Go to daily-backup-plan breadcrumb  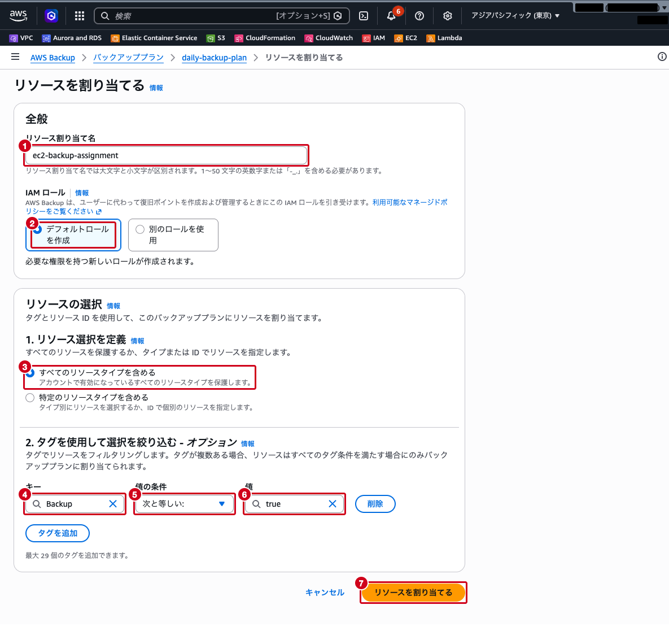click(214, 58)
